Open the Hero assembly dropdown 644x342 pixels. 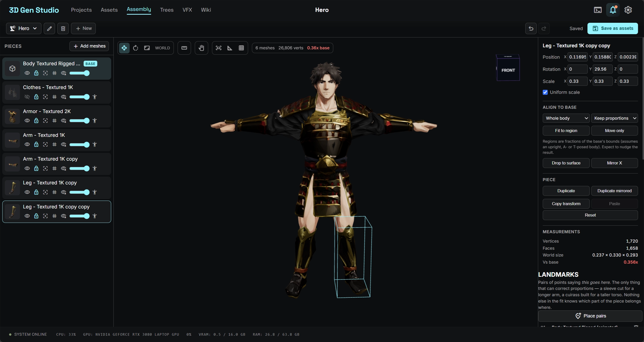(x=24, y=28)
